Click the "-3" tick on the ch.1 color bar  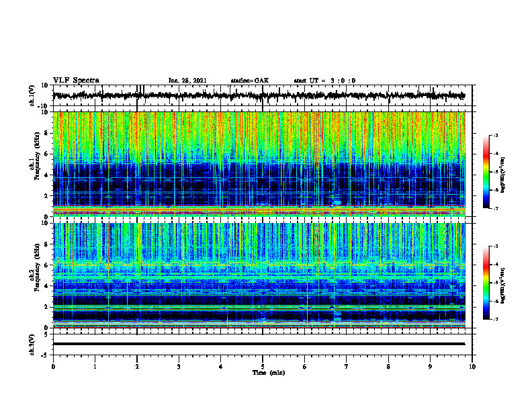[x=496, y=135]
